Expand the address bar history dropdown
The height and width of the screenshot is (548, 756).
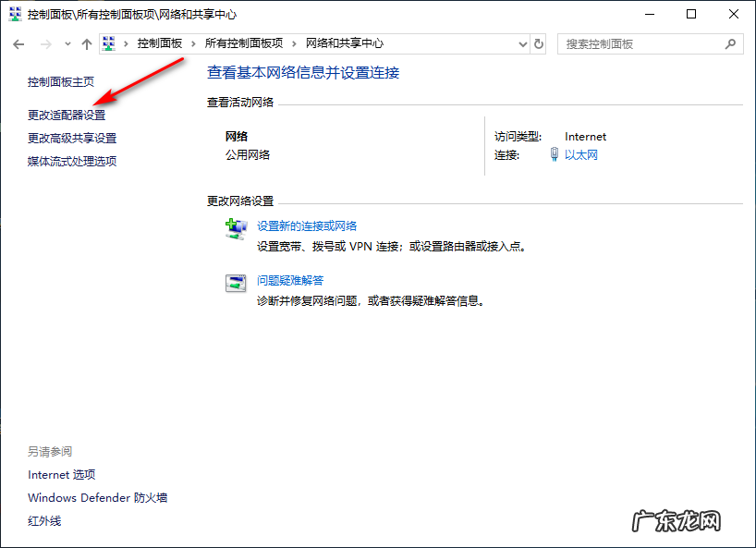(522, 43)
